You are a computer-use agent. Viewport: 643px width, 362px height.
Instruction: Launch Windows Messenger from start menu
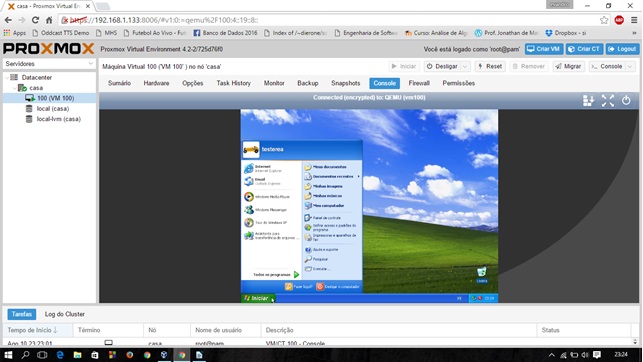click(266, 209)
